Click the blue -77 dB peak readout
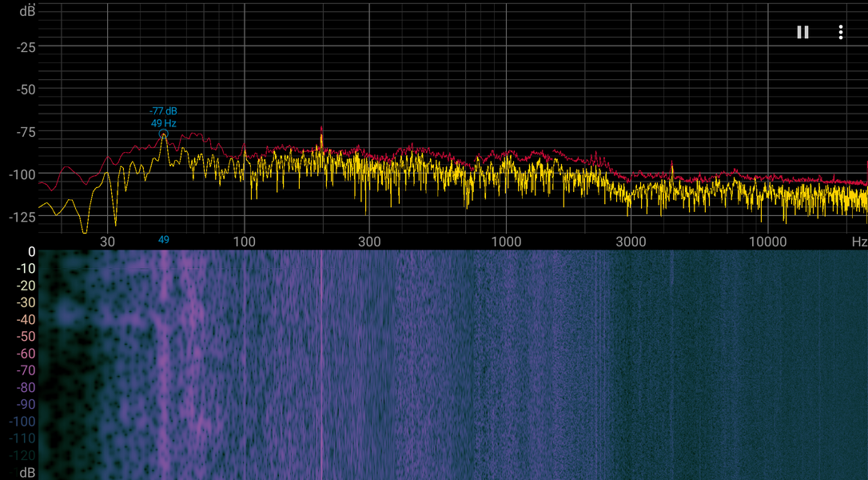The width and height of the screenshot is (868, 480). pos(163,111)
